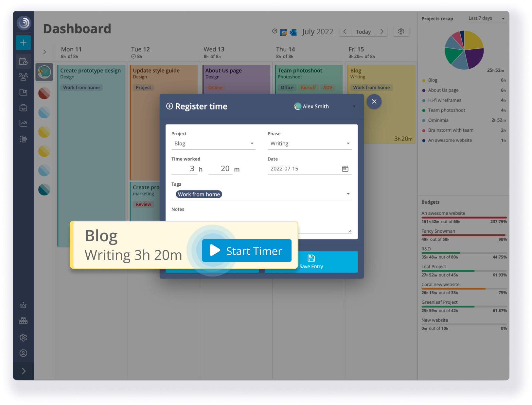Open About Us page entry on Wednesday
The height and width of the screenshot is (405, 532).
tap(236, 79)
